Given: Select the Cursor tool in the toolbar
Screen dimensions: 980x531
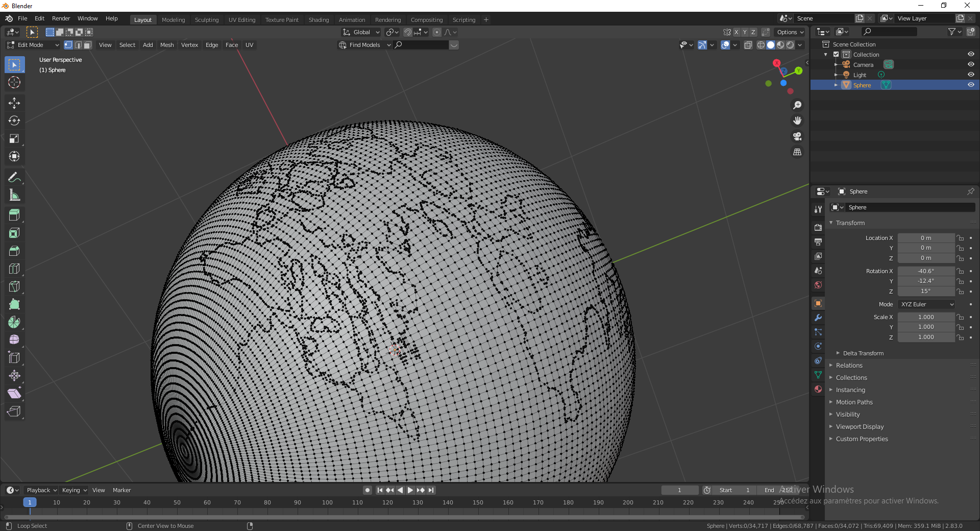Looking at the screenshot, I should coord(14,82).
